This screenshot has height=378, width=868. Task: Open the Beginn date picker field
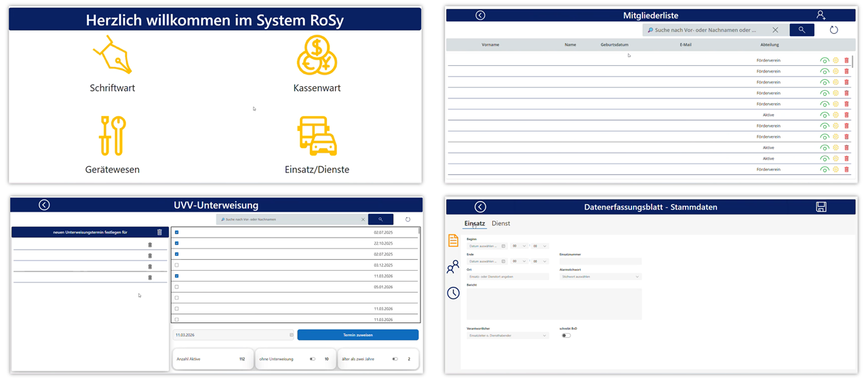tap(487, 246)
